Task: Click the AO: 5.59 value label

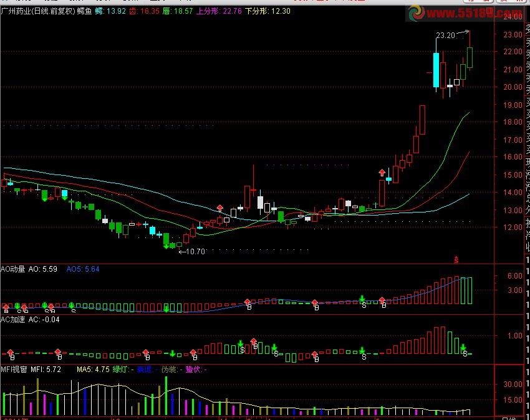Action: pos(42,269)
